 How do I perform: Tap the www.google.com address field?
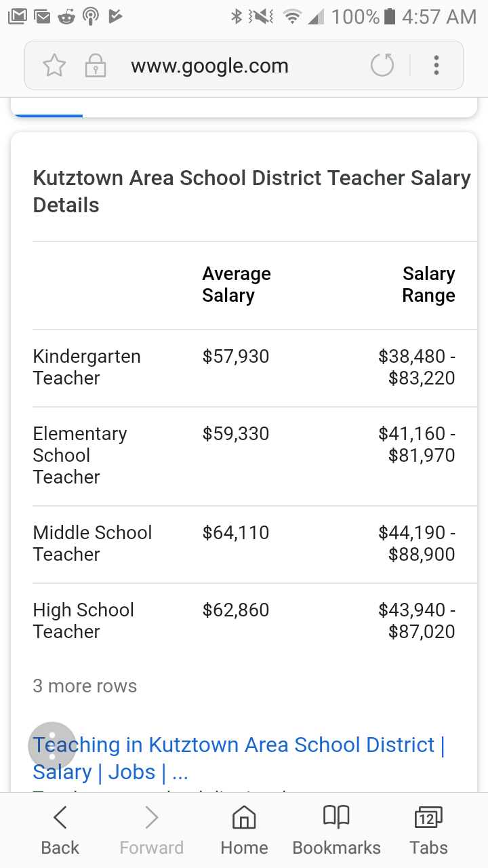click(210, 66)
